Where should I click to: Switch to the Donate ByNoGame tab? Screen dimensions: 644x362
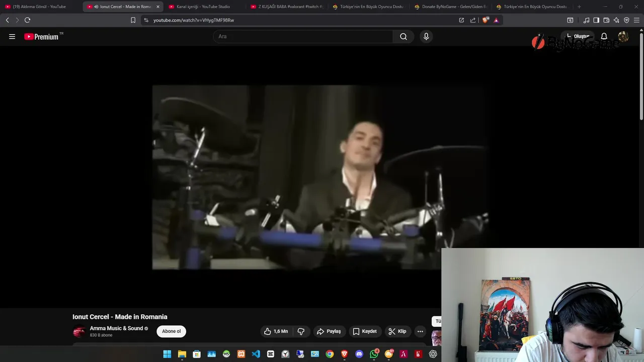coord(450,7)
